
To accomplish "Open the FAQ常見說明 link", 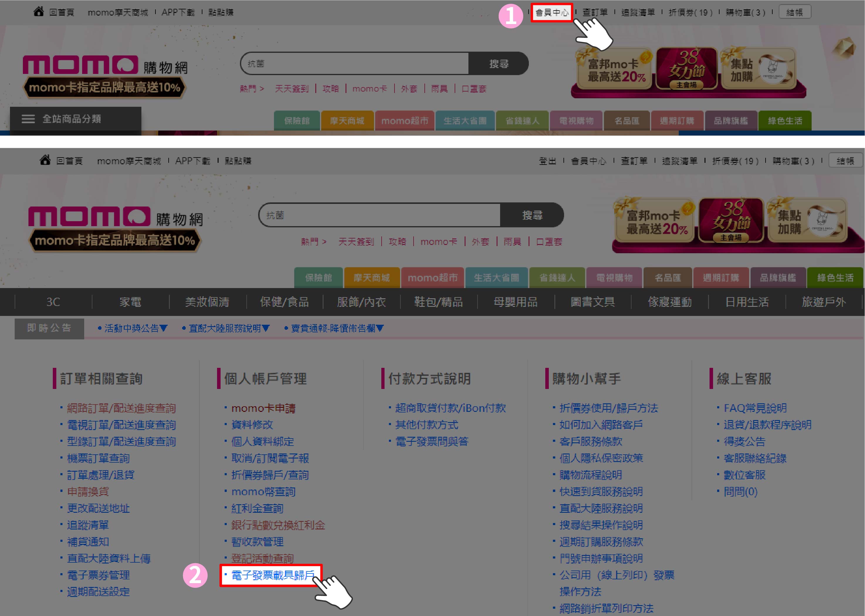I will tap(755, 408).
